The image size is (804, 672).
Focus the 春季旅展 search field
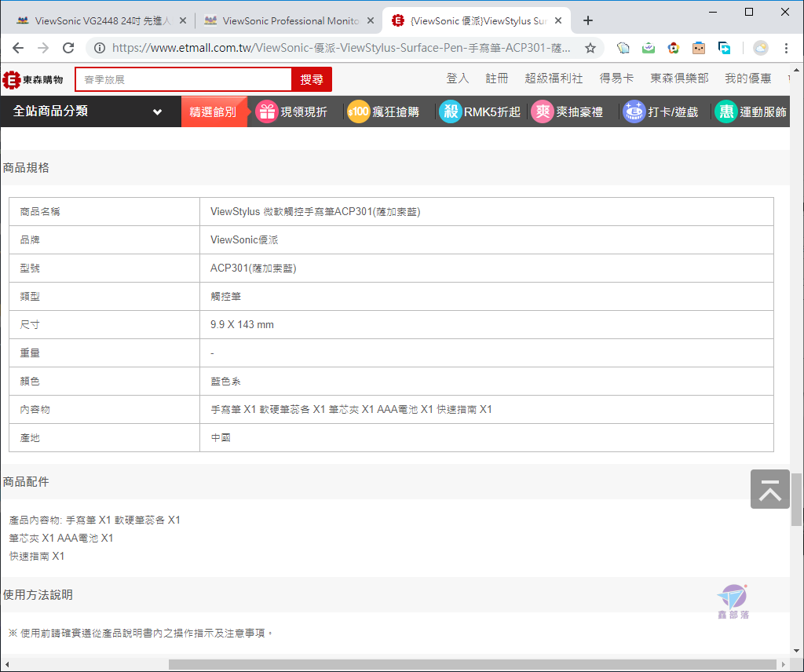[x=184, y=79]
